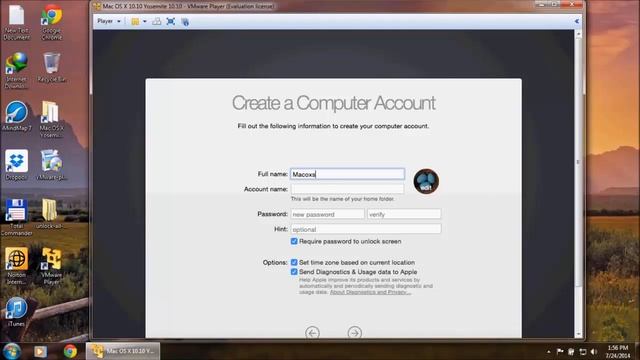This screenshot has width=640, height=360.
Task: Click the optional Hint field
Action: coord(366,229)
